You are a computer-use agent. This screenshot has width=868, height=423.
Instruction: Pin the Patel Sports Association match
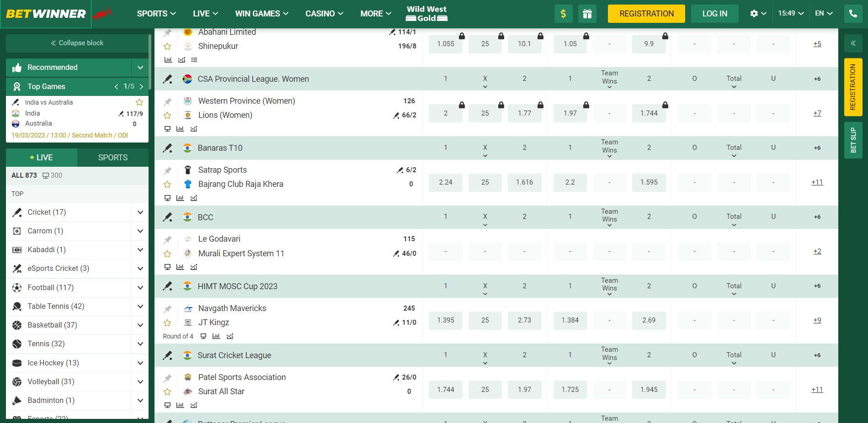click(x=168, y=378)
